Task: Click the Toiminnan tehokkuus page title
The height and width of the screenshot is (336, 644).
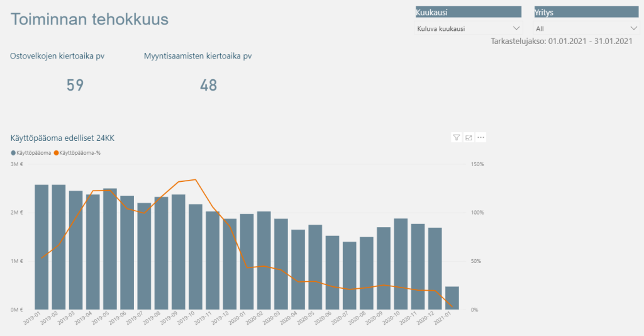Action: tap(90, 20)
